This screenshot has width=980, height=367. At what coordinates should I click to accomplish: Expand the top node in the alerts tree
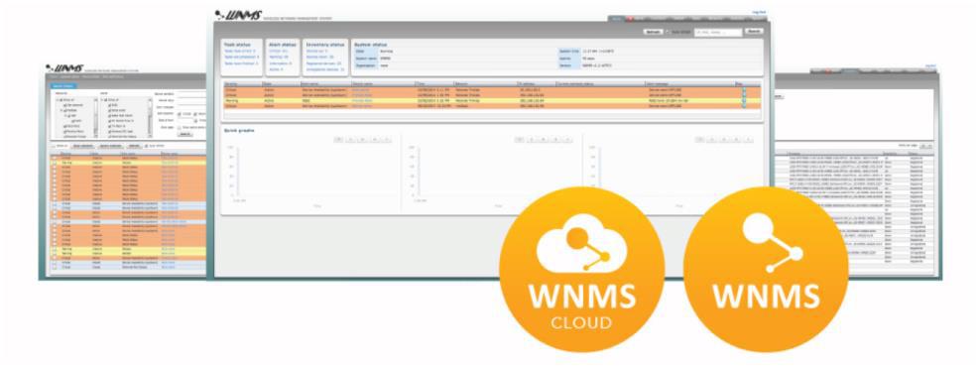click(x=102, y=100)
